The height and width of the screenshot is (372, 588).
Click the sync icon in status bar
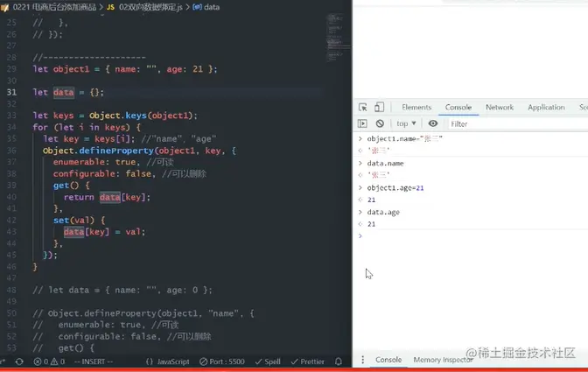click(19, 361)
